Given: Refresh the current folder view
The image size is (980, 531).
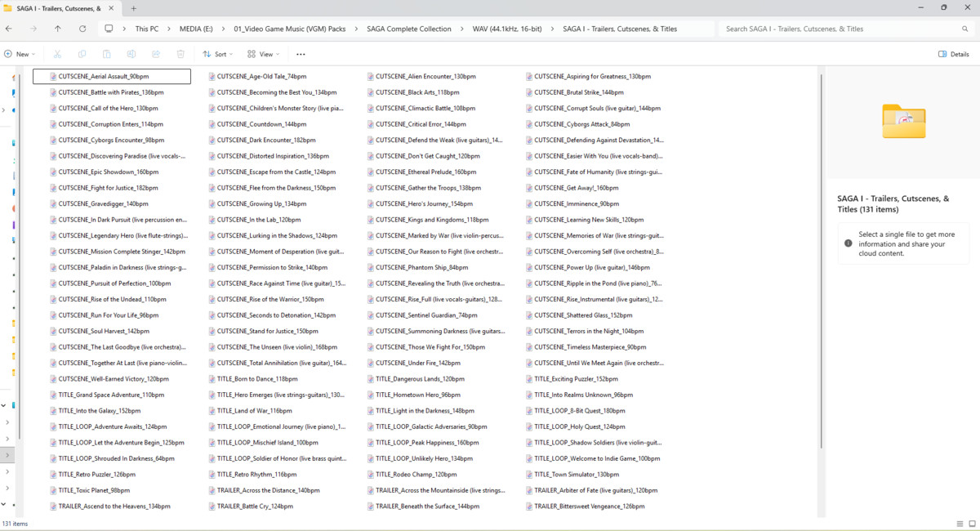Looking at the screenshot, I should click(x=82, y=29).
